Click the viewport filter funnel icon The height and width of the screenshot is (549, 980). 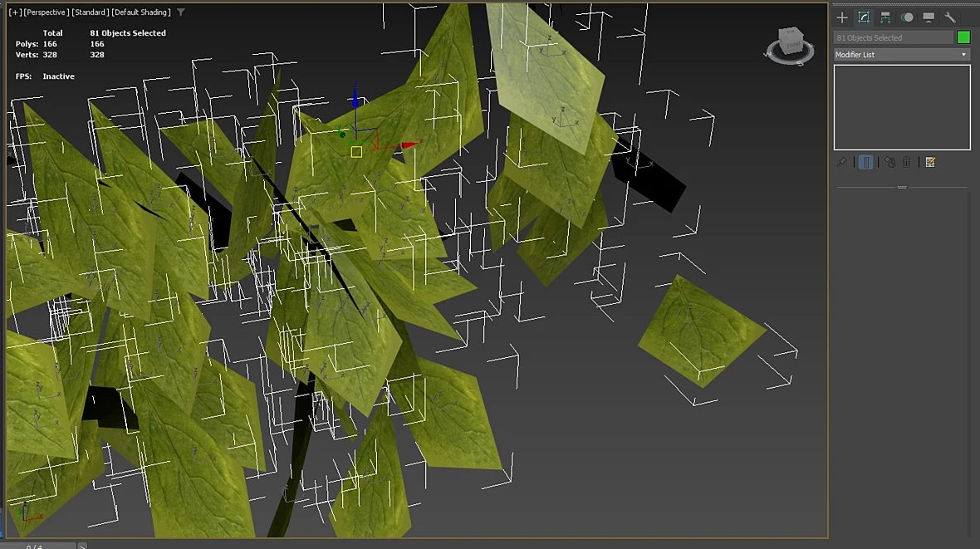(x=180, y=12)
